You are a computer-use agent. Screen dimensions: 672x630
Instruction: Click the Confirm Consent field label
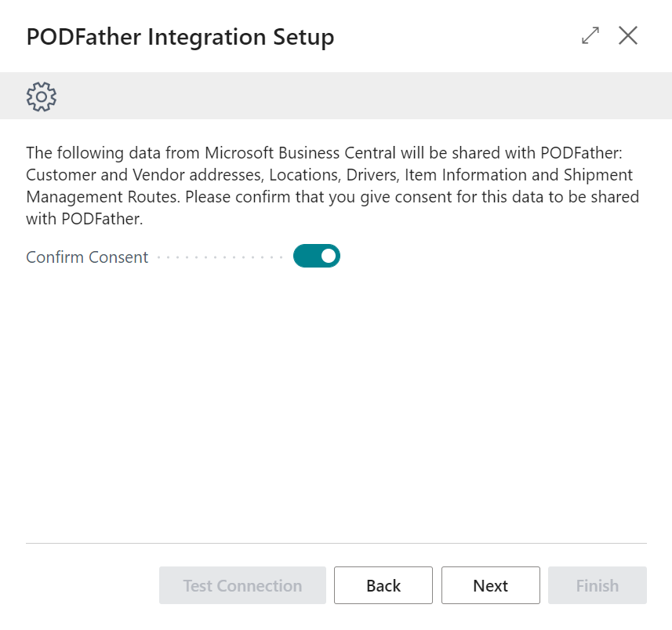point(87,257)
